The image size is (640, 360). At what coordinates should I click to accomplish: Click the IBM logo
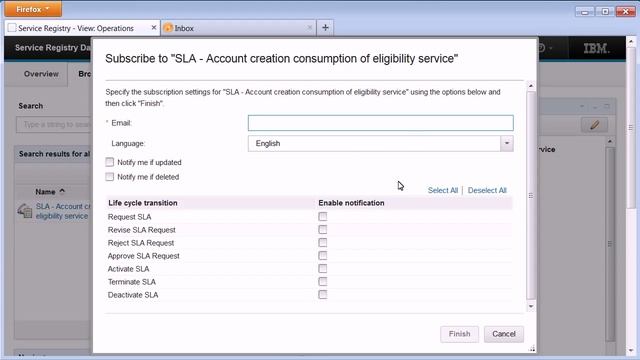tap(596, 49)
